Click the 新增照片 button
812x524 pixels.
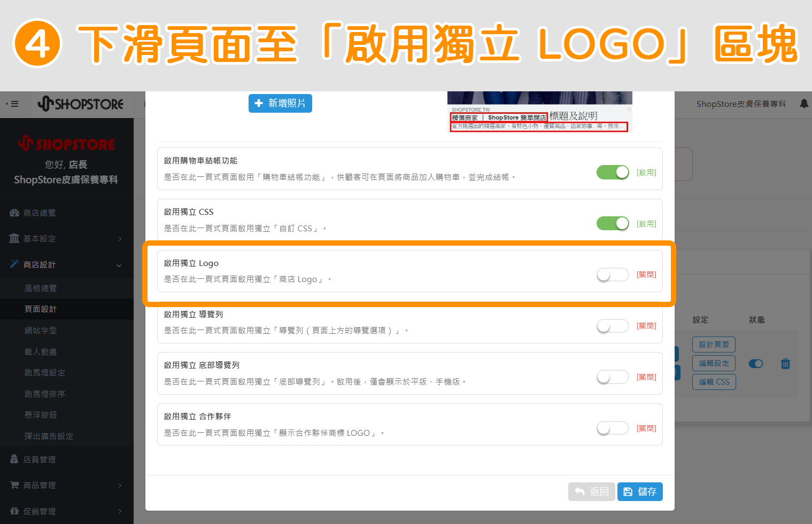(x=280, y=103)
